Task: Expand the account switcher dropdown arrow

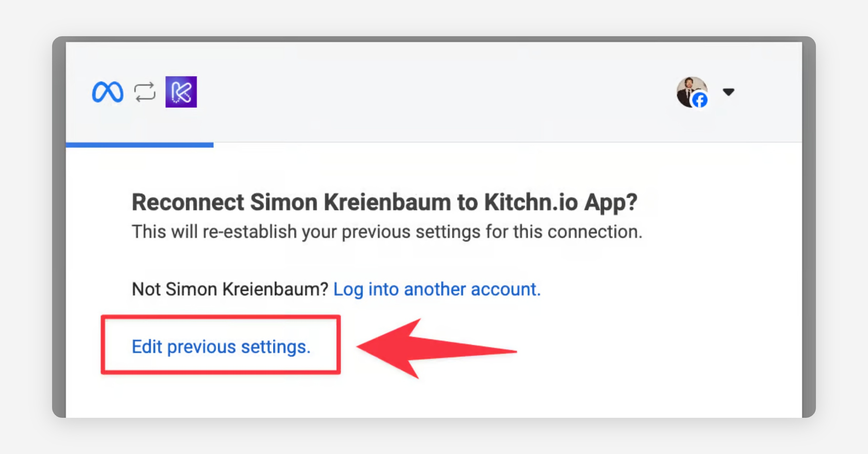Action: (x=728, y=92)
